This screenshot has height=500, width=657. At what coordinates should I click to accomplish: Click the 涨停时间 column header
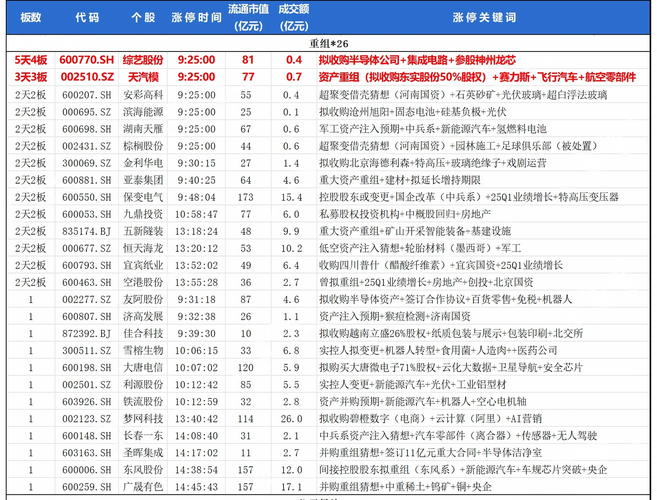(197, 17)
